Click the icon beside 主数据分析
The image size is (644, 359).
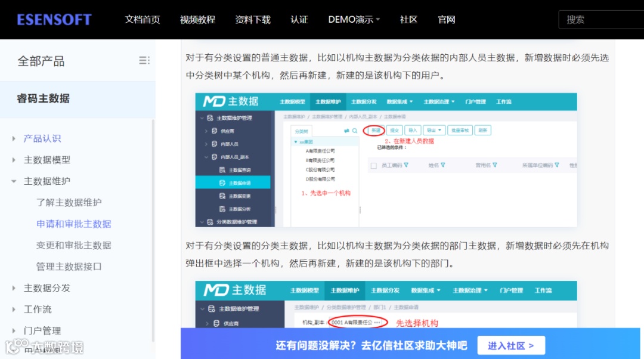pyautogui.click(x=222, y=209)
